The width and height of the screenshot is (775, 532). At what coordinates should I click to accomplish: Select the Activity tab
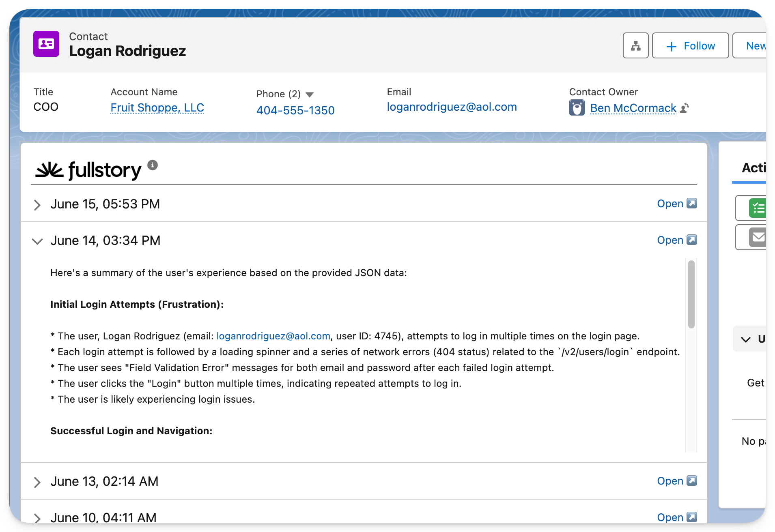pos(753,168)
